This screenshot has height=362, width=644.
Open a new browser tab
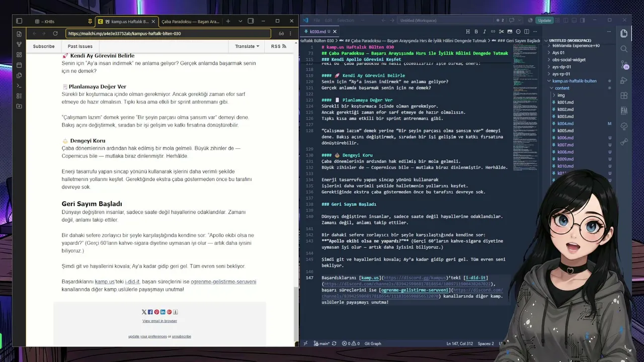point(228,21)
